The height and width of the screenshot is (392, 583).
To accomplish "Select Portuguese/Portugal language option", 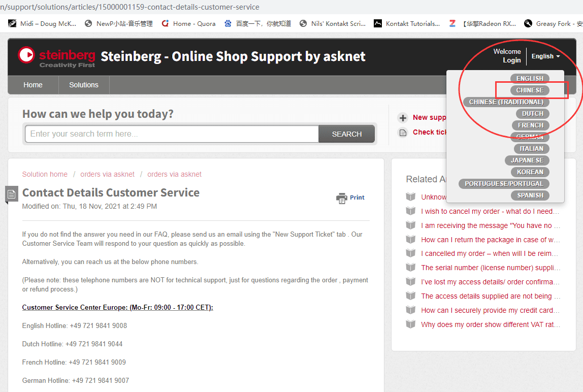I will click(504, 184).
